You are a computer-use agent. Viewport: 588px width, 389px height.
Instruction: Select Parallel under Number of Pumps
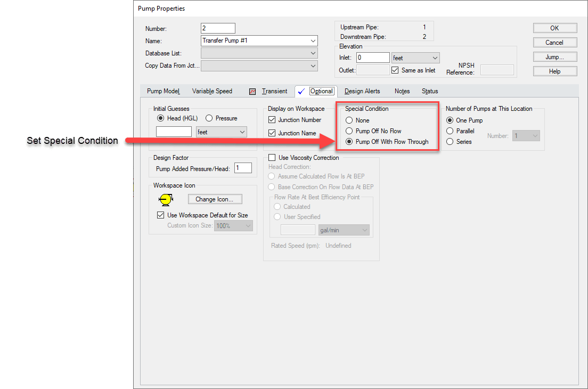(x=450, y=131)
